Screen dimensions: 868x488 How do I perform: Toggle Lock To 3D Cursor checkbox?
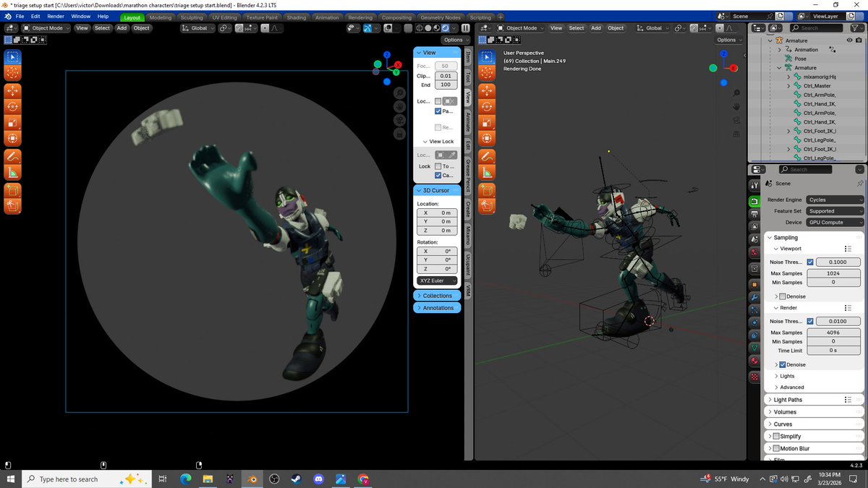[438, 166]
